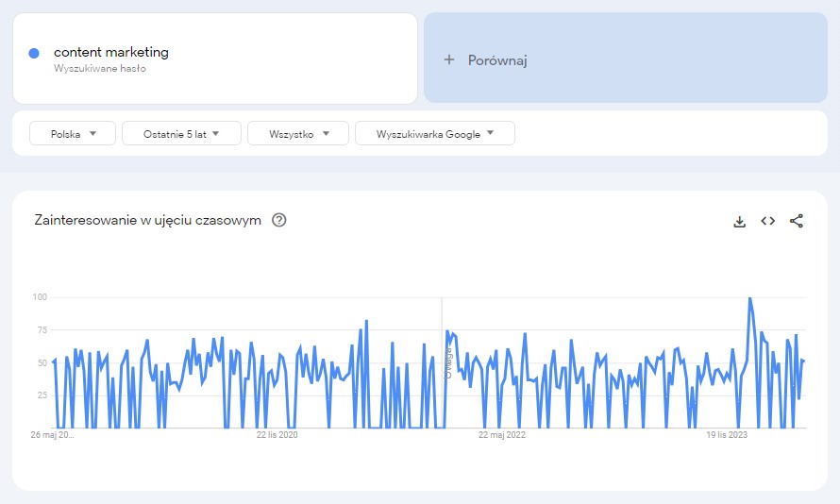This screenshot has height=504, width=840.
Task: Select the 22 lis 2020 axis label
Action: pos(277,435)
